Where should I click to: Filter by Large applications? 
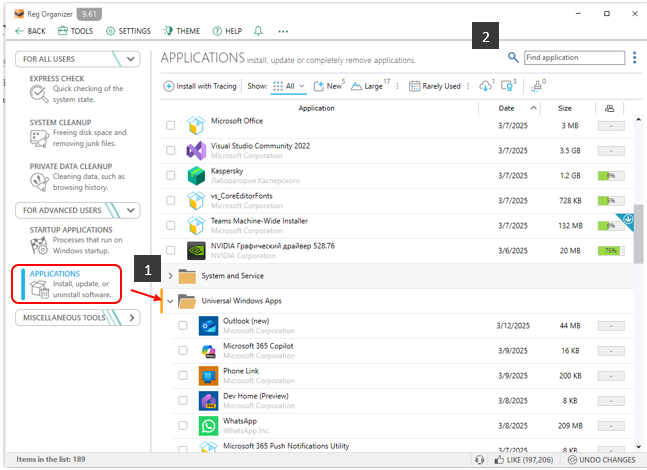[370, 86]
